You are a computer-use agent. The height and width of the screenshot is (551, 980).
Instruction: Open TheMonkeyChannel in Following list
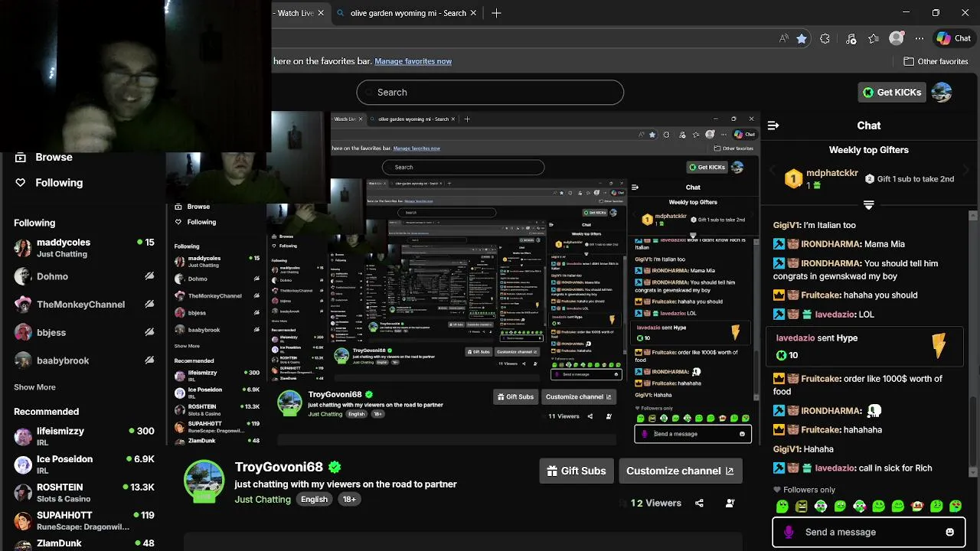[84, 304]
